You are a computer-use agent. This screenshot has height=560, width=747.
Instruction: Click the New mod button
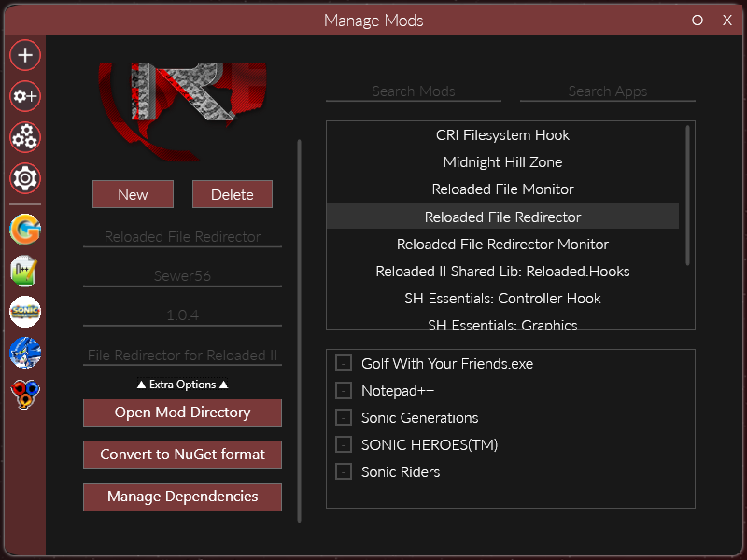point(133,194)
